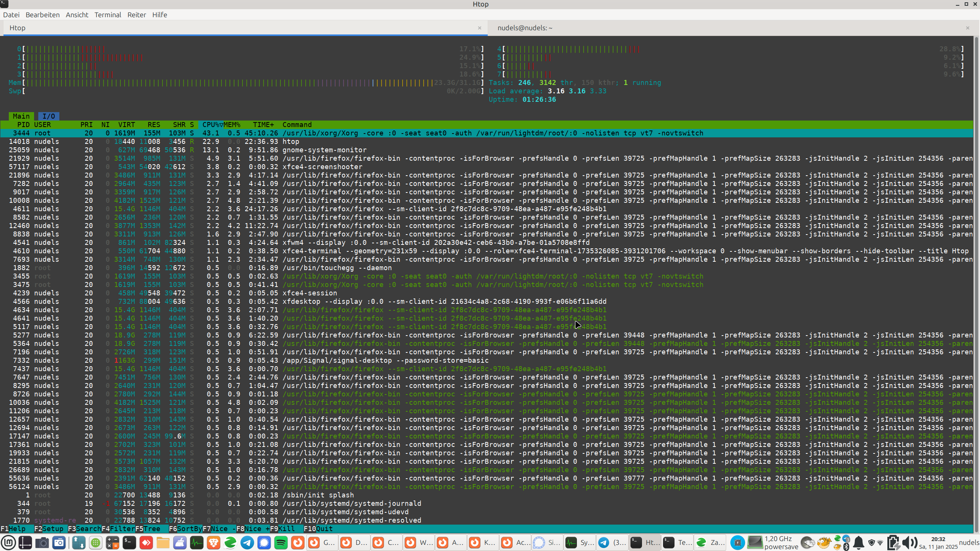Switch to the nudels@nudels terminal tab
The height and width of the screenshot is (551, 980).
525,28
